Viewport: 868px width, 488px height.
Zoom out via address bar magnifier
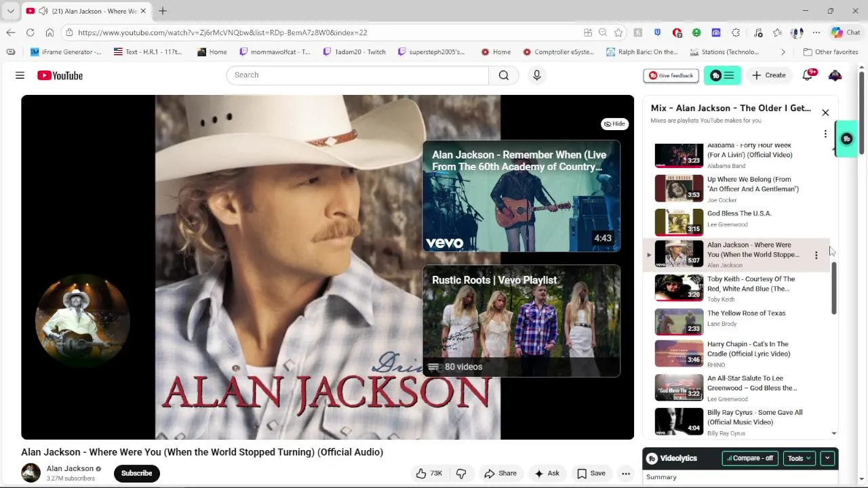603,33
